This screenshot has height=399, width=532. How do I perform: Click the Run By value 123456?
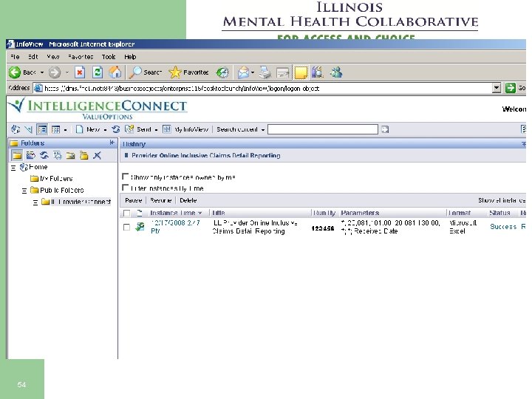click(x=323, y=228)
